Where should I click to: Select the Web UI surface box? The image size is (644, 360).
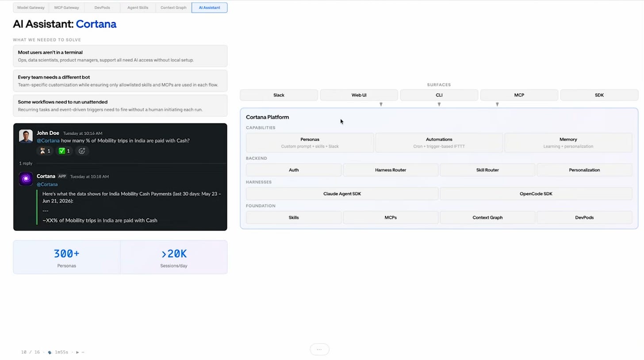point(359,95)
